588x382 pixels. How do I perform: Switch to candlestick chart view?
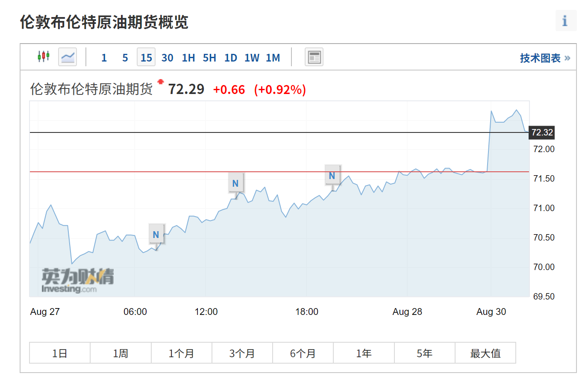(x=44, y=57)
